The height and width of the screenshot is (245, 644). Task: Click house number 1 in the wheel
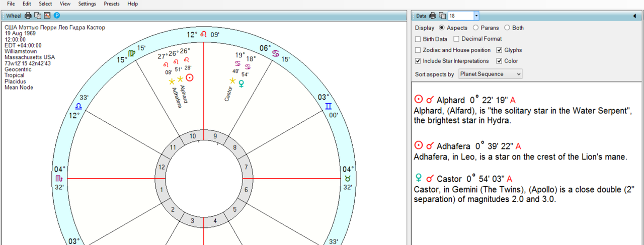[162, 190]
